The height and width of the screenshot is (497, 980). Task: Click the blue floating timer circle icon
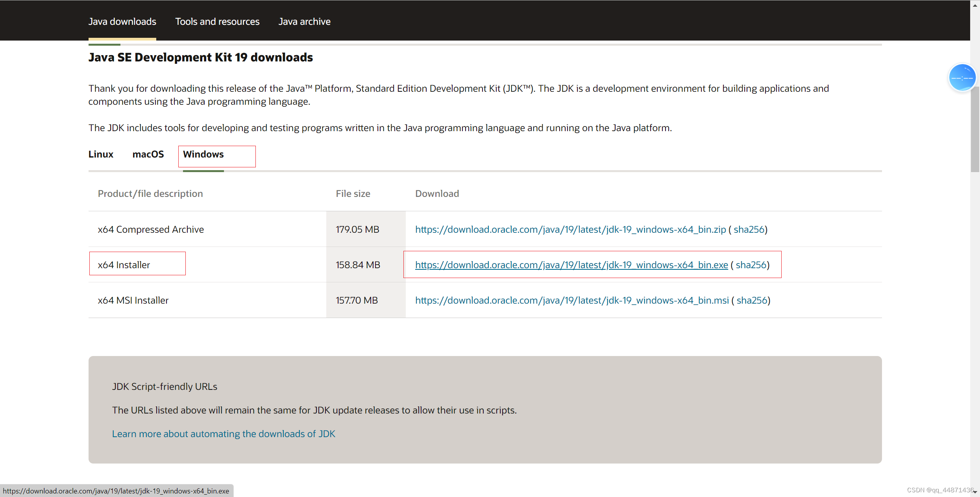[962, 78]
